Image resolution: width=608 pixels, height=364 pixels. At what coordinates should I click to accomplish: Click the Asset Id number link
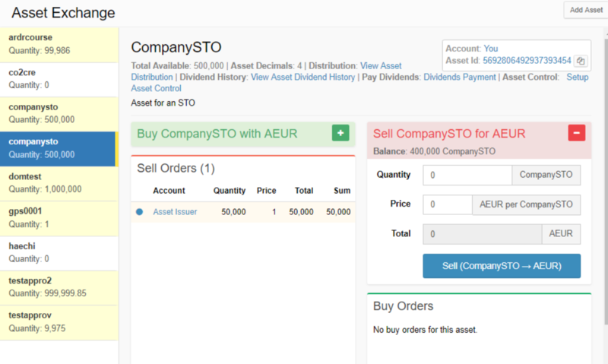(x=527, y=61)
